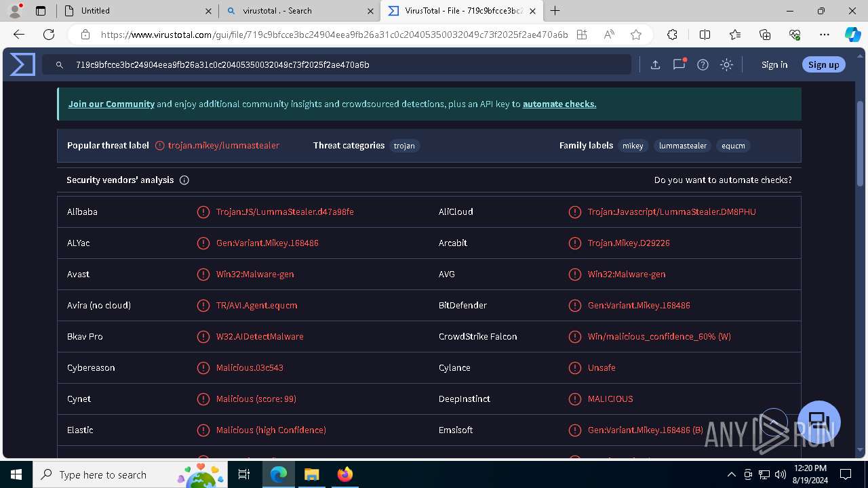The width and height of the screenshot is (868, 488).
Task: Open the notification center icon
Action: point(846,474)
